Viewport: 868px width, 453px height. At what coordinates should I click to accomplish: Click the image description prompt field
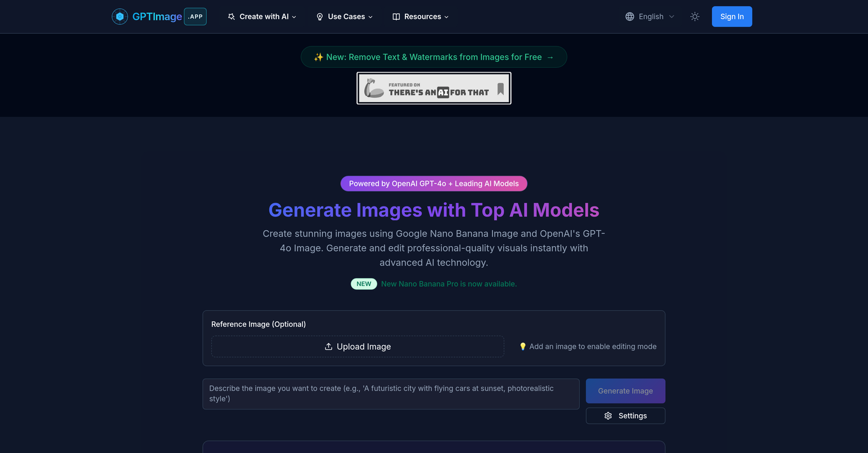tap(391, 393)
